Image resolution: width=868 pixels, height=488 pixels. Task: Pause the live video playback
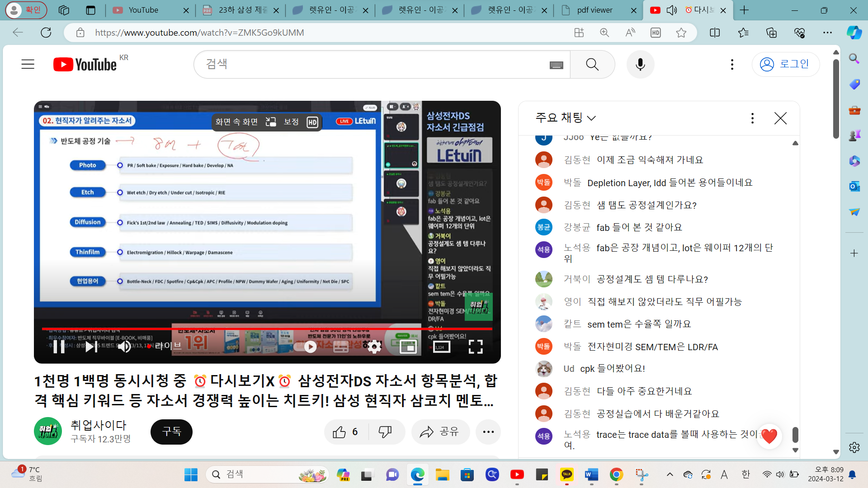[59, 347]
